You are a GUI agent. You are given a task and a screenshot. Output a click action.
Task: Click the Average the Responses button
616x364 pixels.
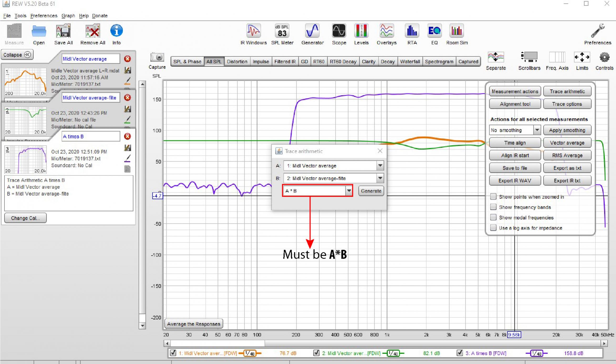[194, 324]
